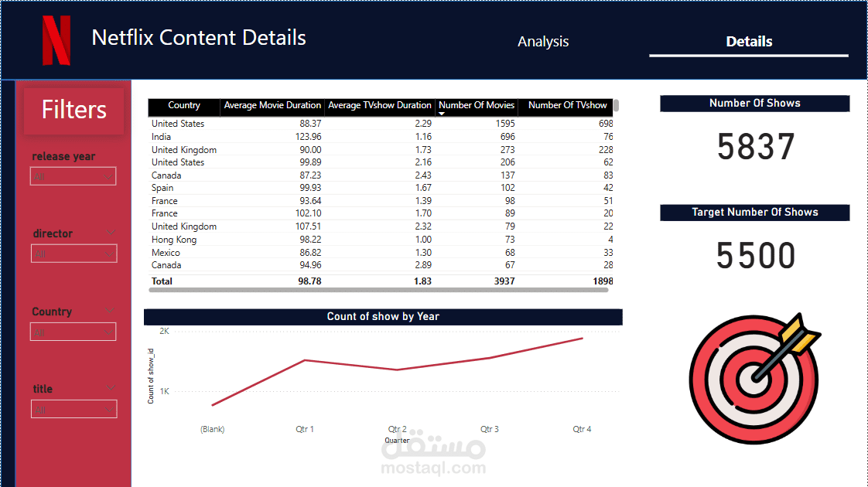Click United Kingdom in the 90.00 row
Viewport: 868px width, 487px height.
184,150
